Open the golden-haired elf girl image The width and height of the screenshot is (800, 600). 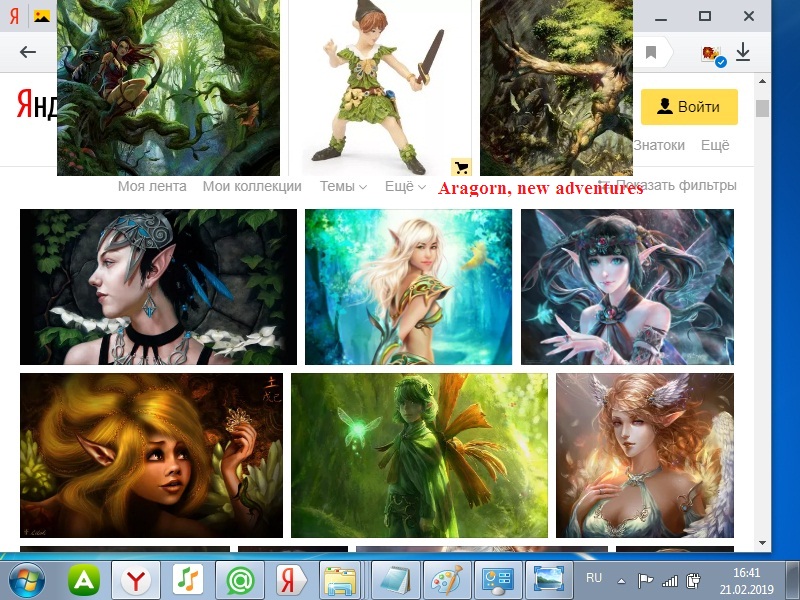click(x=151, y=455)
